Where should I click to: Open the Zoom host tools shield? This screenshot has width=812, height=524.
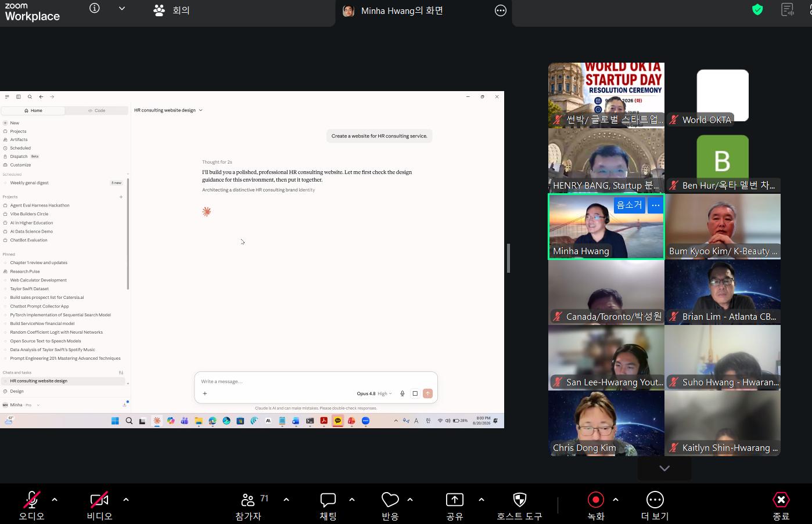tap(520, 500)
